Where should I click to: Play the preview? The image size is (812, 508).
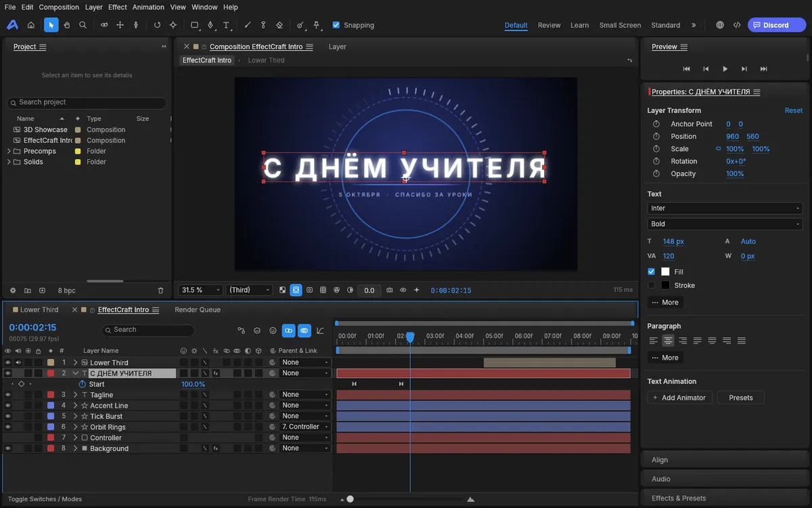[725, 68]
